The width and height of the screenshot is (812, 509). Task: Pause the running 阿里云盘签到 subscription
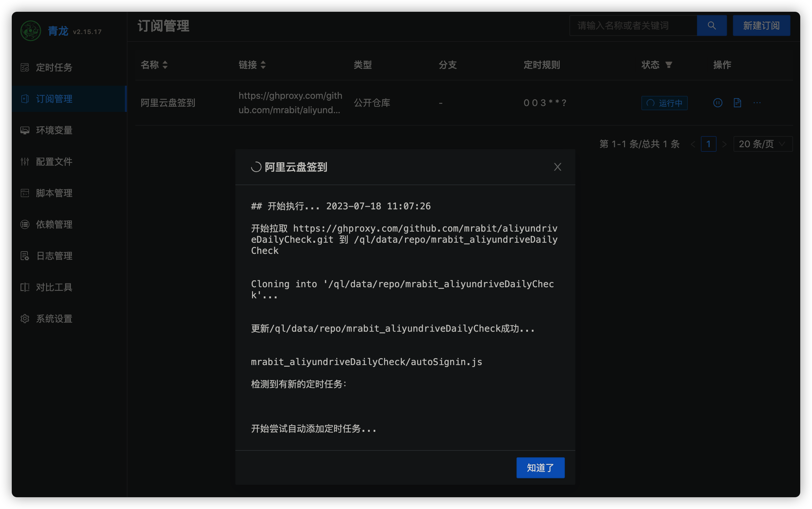tap(718, 103)
